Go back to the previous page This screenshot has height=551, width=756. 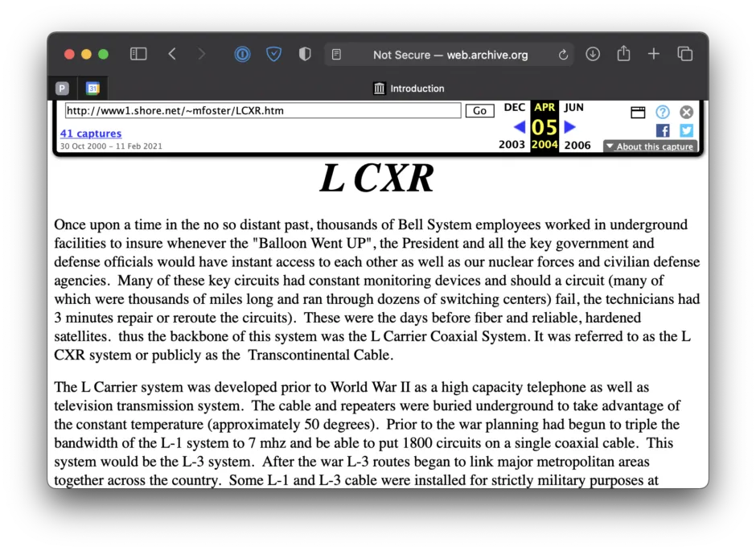172,54
